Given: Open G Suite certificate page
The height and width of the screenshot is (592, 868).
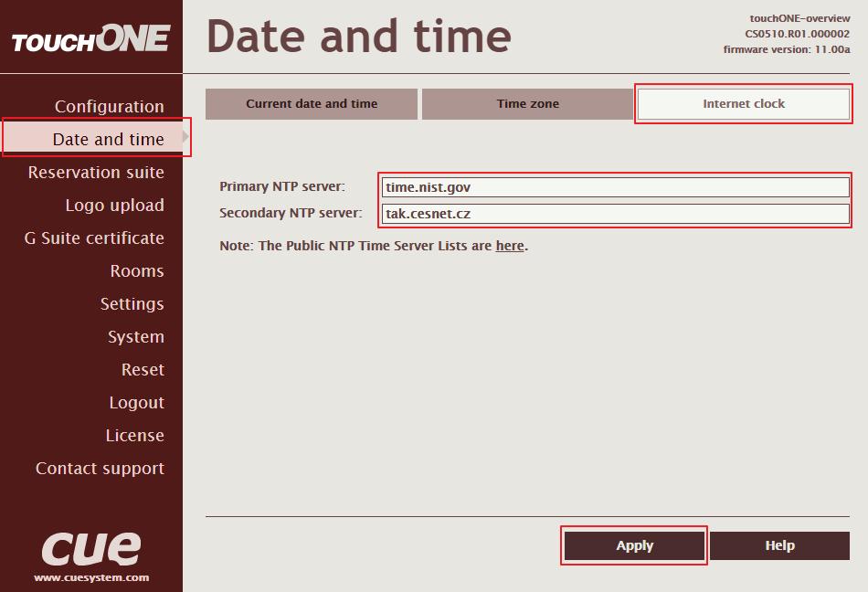Looking at the screenshot, I should (94, 238).
